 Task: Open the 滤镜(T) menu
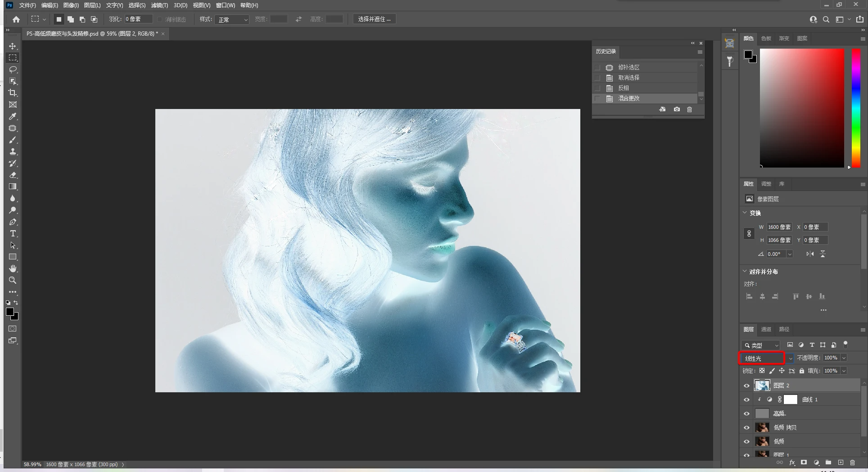(x=159, y=5)
